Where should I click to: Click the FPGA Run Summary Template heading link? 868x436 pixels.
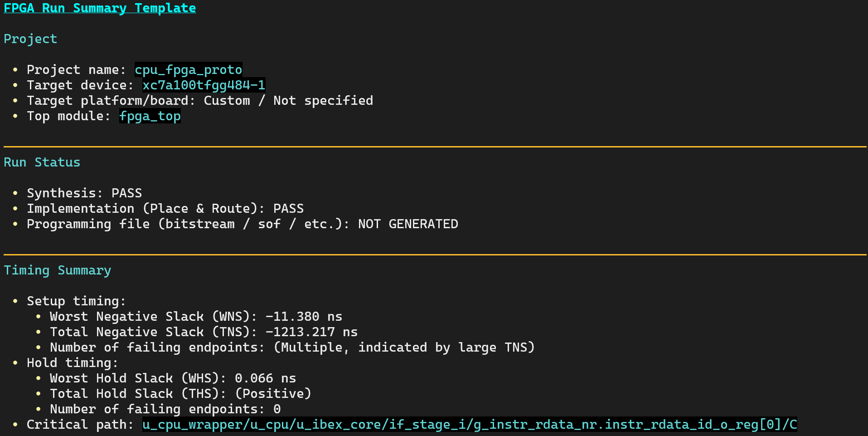pyautogui.click(x=100, y=8)
